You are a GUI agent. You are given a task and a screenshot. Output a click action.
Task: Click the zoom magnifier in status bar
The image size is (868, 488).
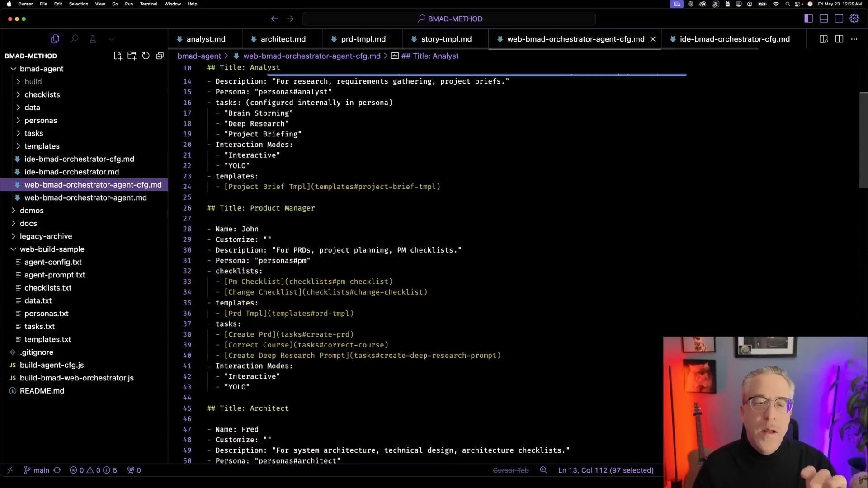tap(543, 470)
